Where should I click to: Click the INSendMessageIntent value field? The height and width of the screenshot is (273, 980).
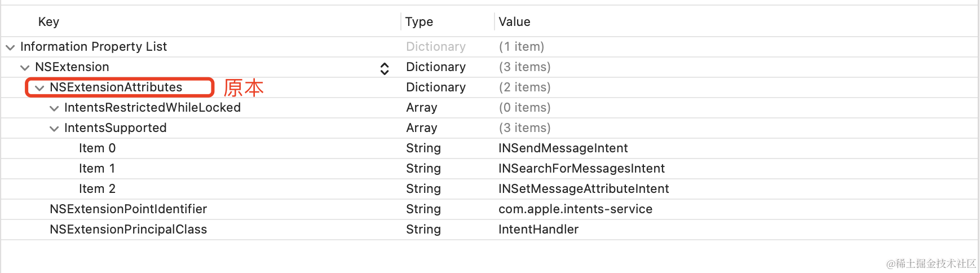coord(563,148)
